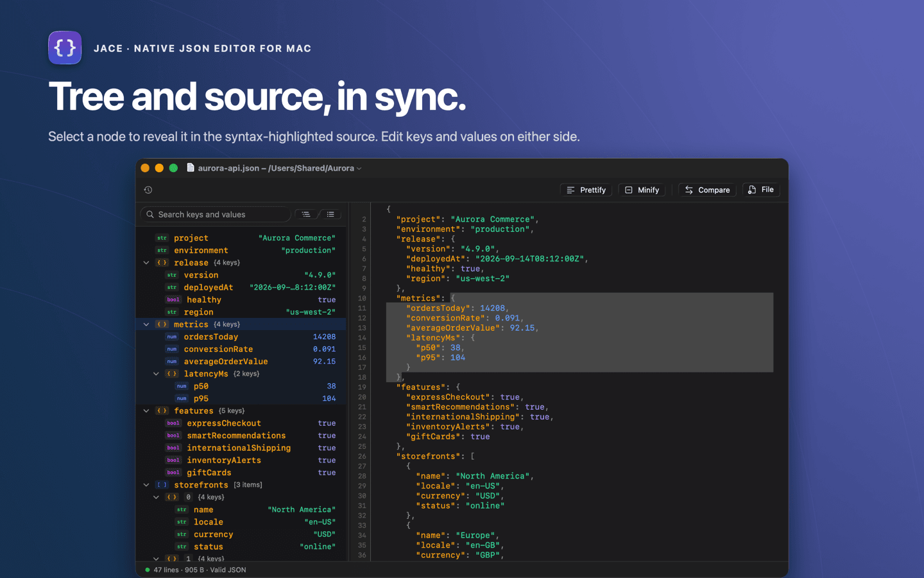Click the expand-all indented list icon
This screenshot has width=924, height=578.
[x=306, y=215]
